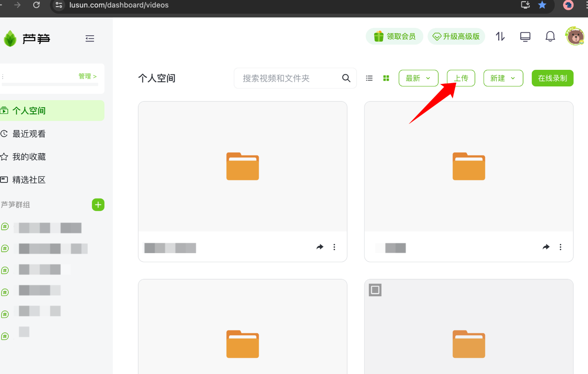Go forward in browser history
The image size is (588, 374).
point(17,5)
